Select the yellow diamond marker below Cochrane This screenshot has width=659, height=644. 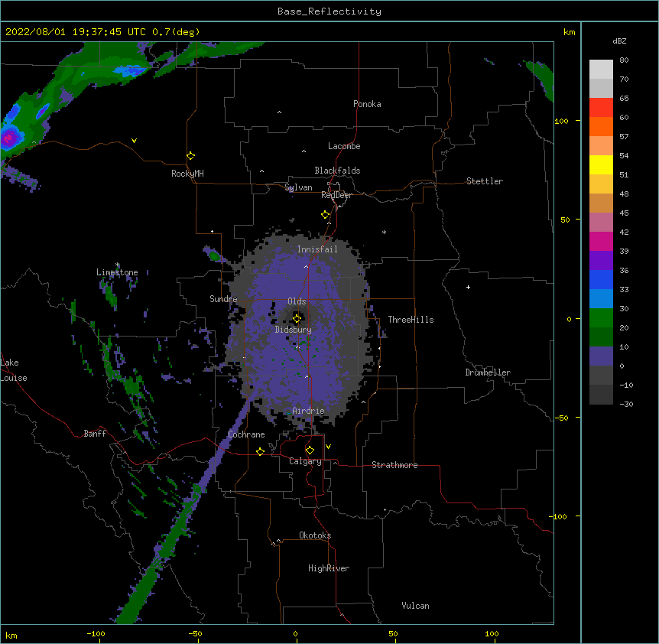click(260, 451)
